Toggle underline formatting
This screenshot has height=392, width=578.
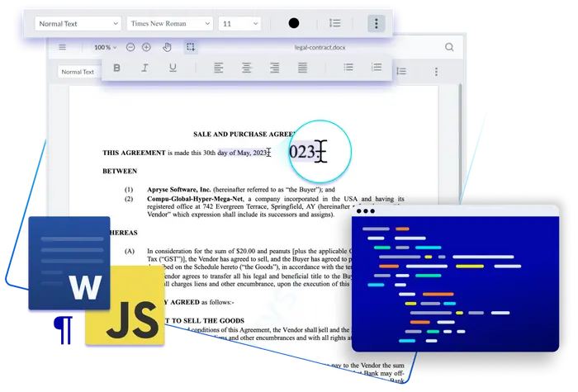click(x=173, y=68)
